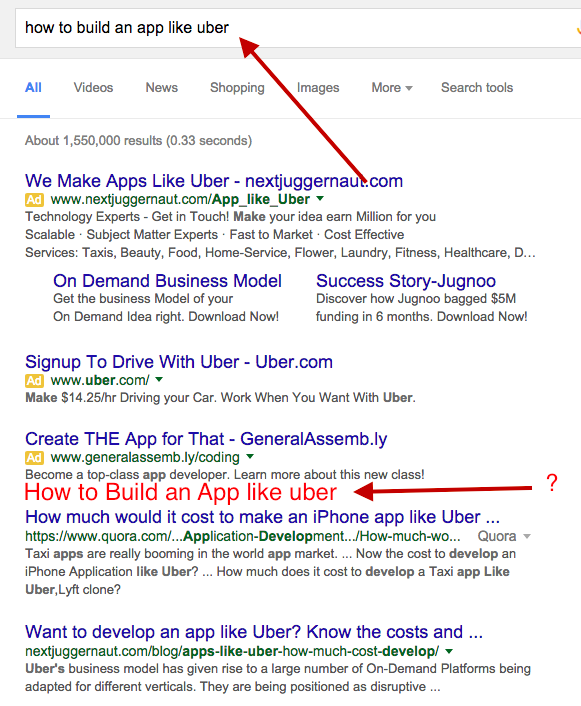This screenshot has height=706, width=581.
Task: Open Success Story-Jugnoo sitelink
Action: pos(406,281)
